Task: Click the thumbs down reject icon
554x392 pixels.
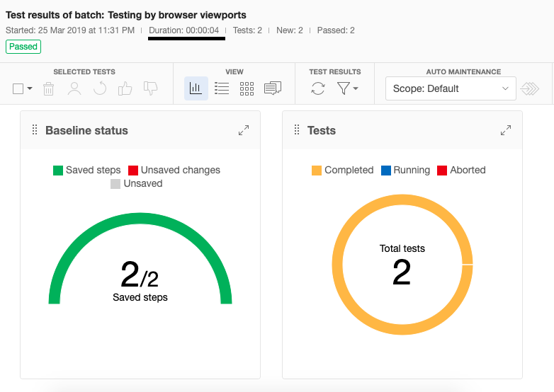Action: tap(151, 88)
